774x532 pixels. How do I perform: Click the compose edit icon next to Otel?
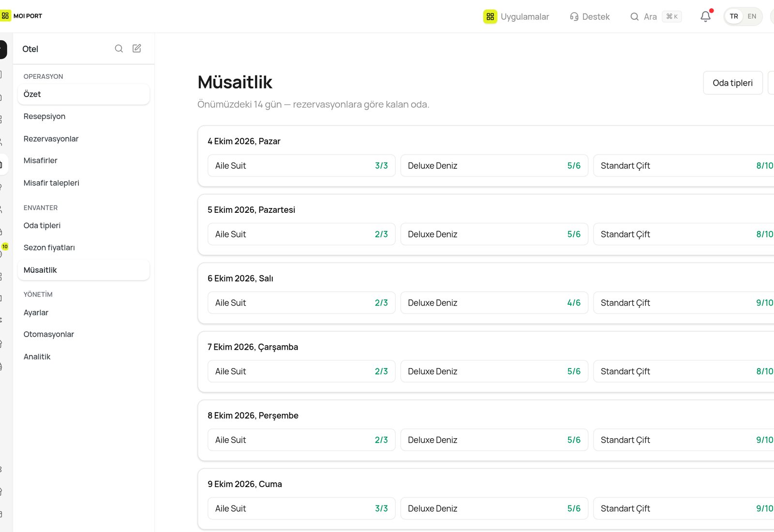137,48
